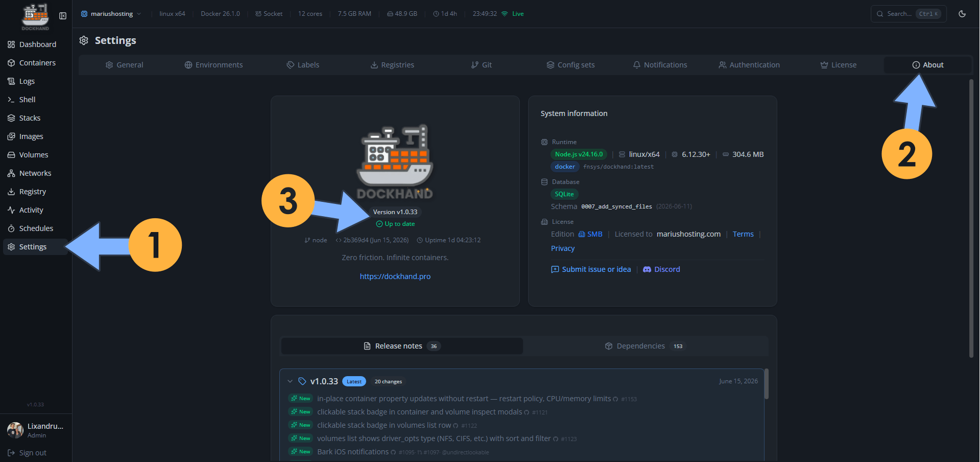Switch to the Config sets tab

click(x=570, y=65)
